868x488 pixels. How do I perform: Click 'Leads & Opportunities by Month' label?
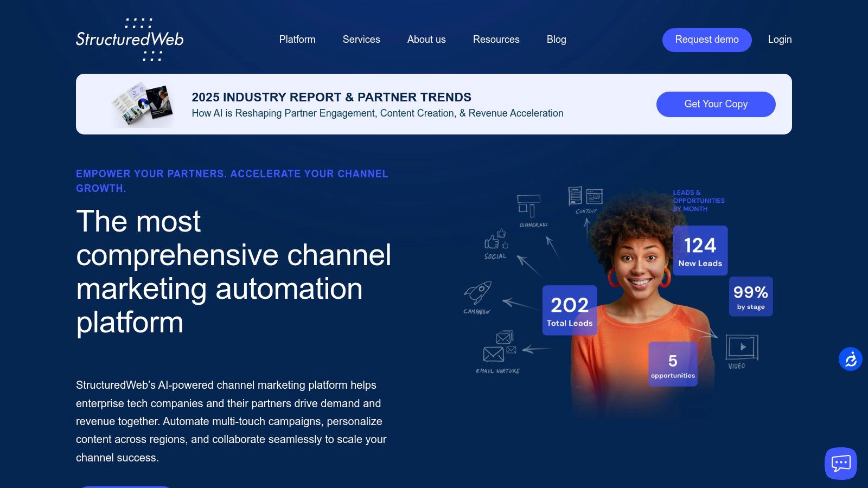pyautogui.click(x=699, y=201)
